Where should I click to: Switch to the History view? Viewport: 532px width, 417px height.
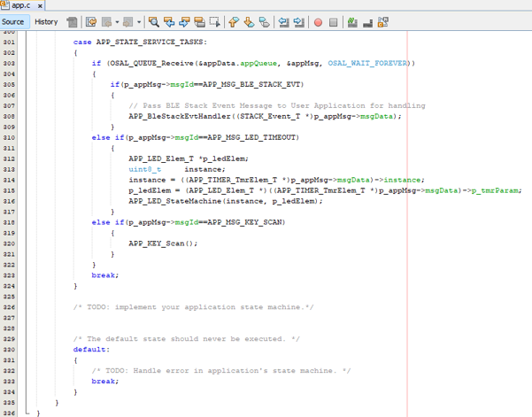(46, 22)
